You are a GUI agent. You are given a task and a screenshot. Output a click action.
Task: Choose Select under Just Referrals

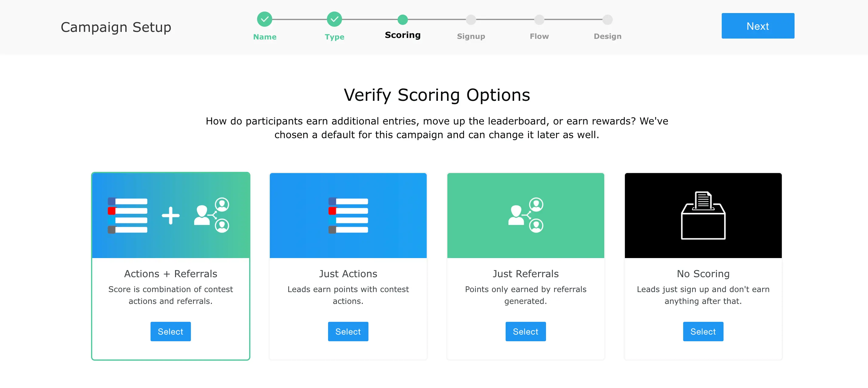[x=525, y=331]
